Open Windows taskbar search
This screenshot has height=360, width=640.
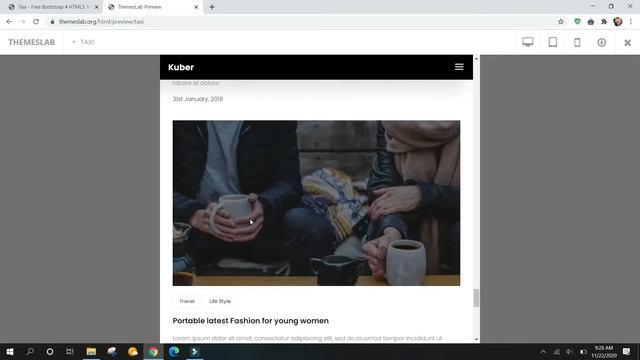coord(30,351)
